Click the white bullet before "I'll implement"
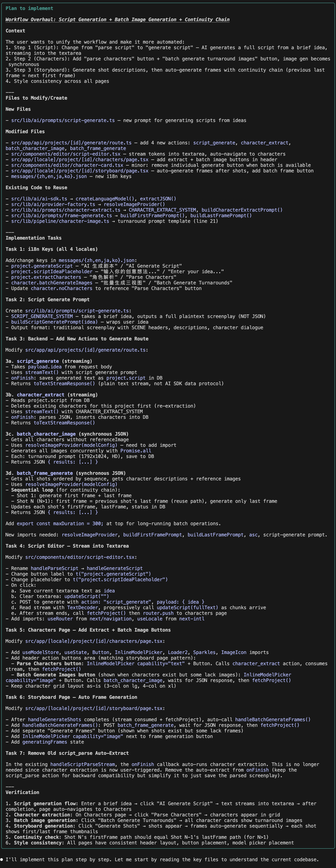This screenshot has height=868, width=336. [2, 860]
